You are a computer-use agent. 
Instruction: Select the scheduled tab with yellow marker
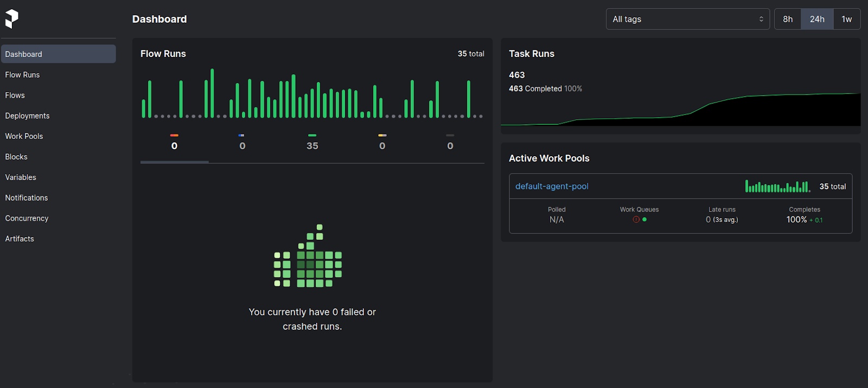coord(382,143)
